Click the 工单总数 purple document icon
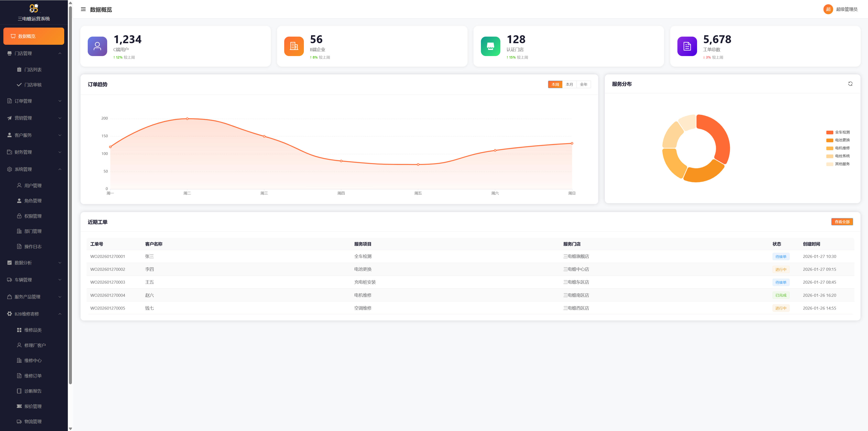This screenshot has height=431, width=868. coord(687,46)
